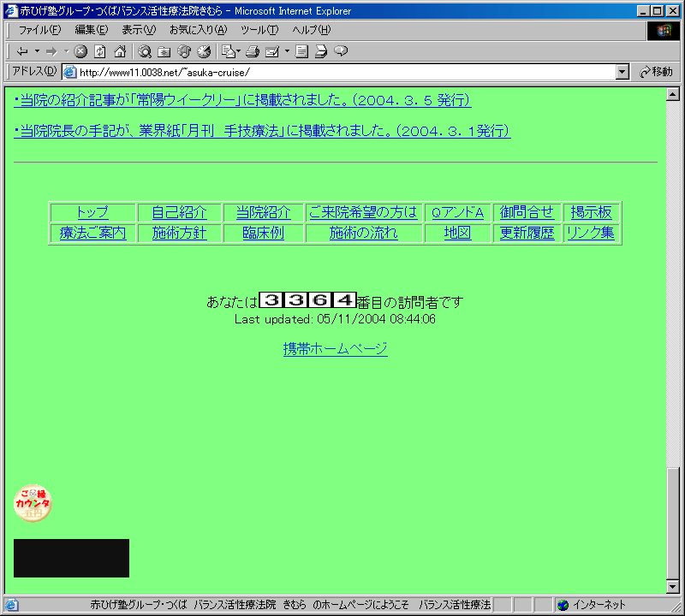Open the Messenger speech bubble icon
This screenshot has height=616, width=685.
pos(341,51)
